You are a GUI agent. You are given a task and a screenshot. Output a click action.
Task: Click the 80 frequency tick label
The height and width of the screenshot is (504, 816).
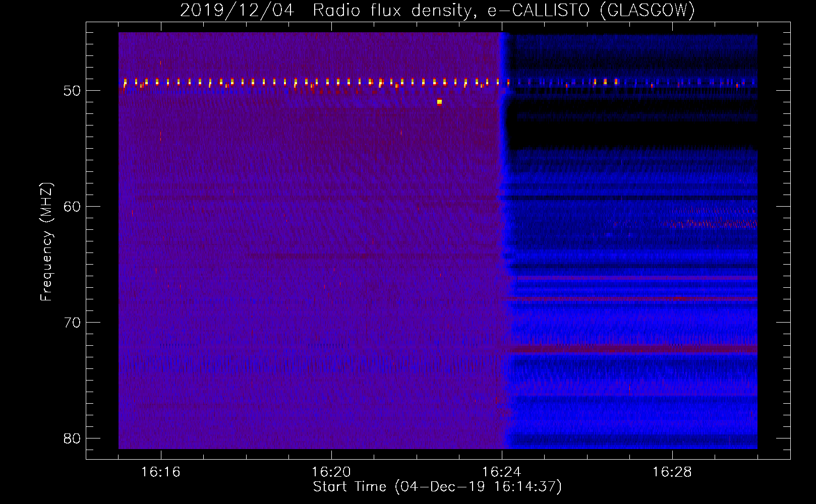tap(73, 438)
